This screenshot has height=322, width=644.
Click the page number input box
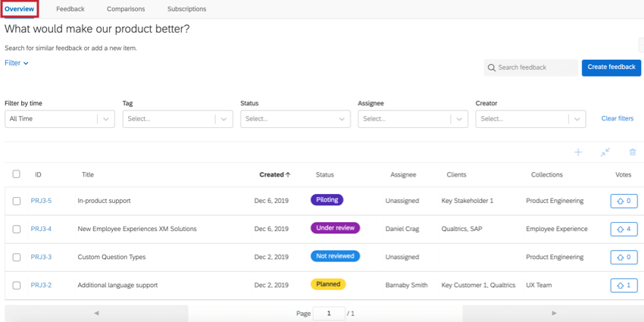[x=329, y=314]
